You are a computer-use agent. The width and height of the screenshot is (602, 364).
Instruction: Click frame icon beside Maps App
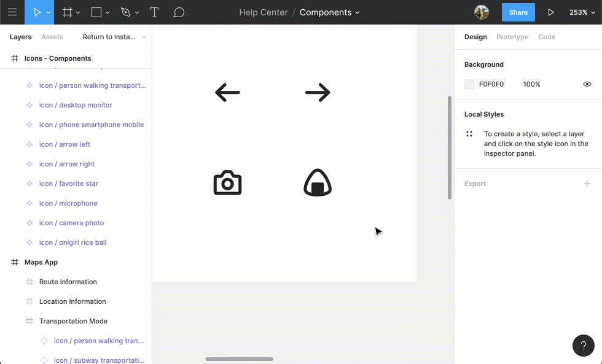coord(15,262)
